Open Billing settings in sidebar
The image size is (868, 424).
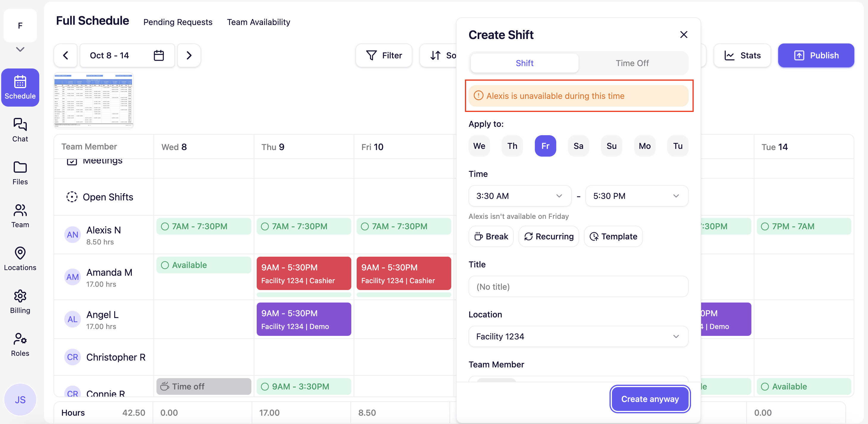point(20,301)
